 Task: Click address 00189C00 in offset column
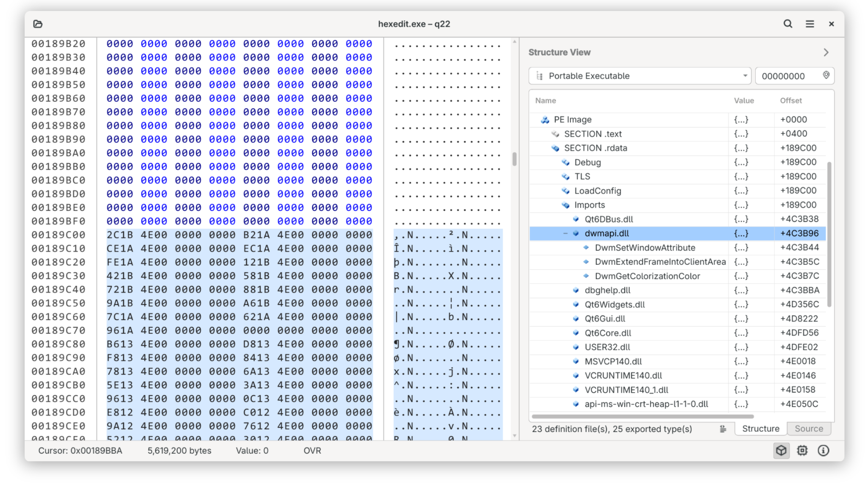coord(58,235)
